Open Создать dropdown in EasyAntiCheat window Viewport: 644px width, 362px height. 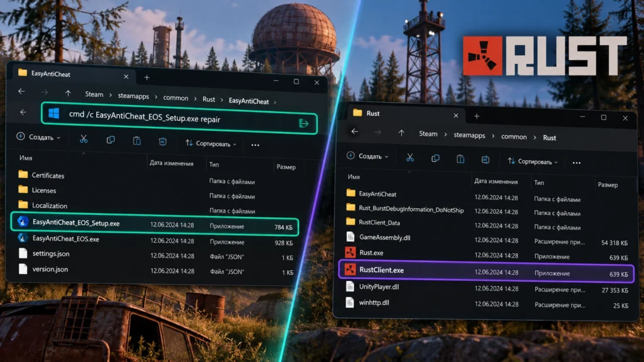[x=38, y=137]
